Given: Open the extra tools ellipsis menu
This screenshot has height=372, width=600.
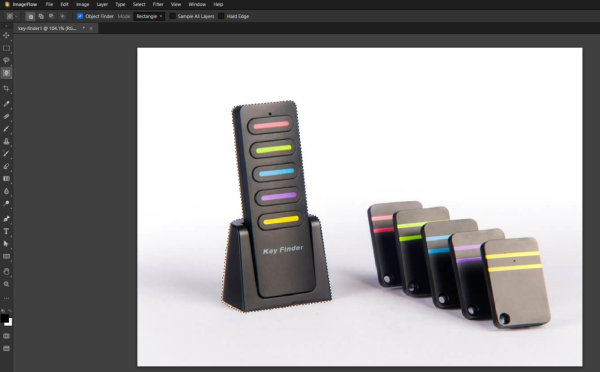Looking at the screenshot, I should (x=6, y=298).
